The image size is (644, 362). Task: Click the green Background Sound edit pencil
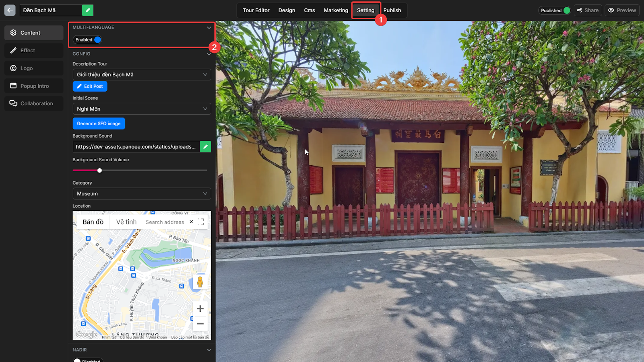click(205, 147)
